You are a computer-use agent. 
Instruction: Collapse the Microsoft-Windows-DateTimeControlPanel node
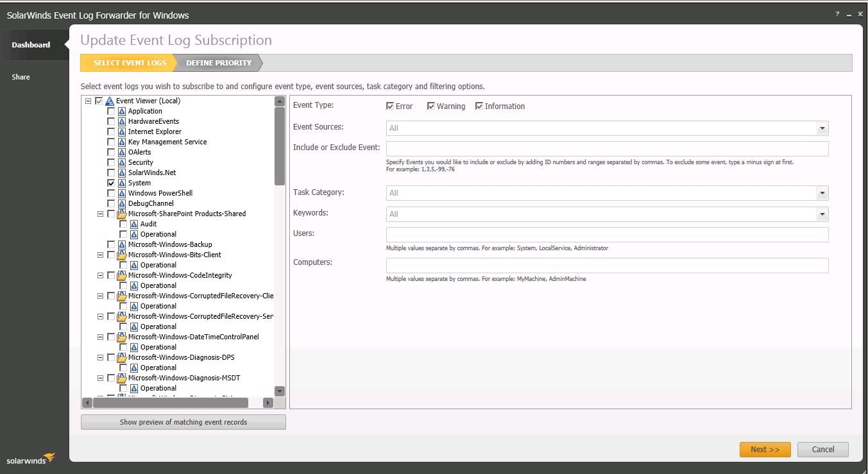point(100,337)
